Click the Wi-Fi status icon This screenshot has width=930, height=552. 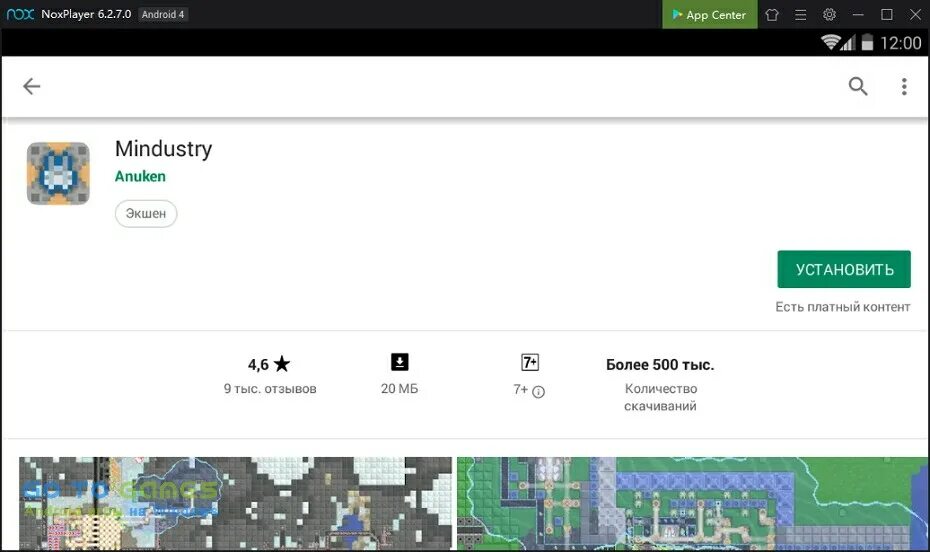tap(830, 42)
